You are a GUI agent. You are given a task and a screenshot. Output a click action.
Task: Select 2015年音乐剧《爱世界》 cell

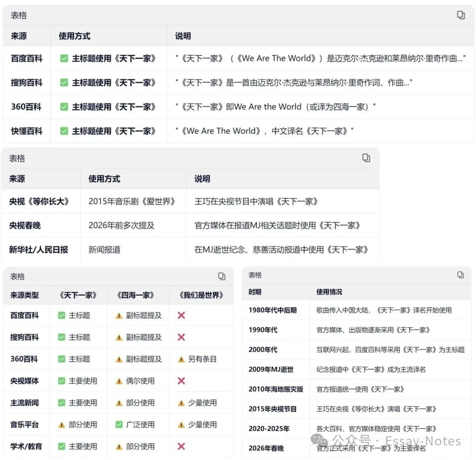click(x=132, y=201)
